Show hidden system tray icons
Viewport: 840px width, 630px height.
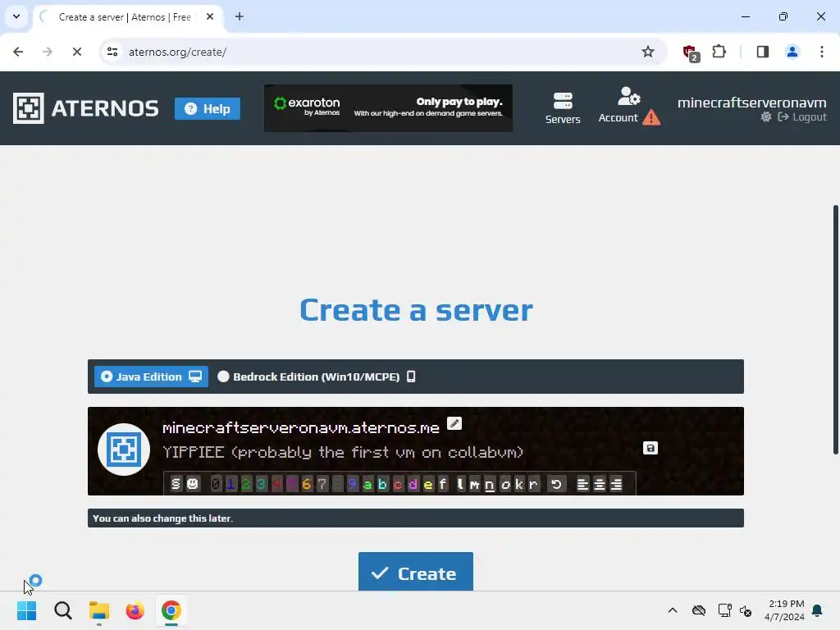pyautogui.click(x=673, y=610)
